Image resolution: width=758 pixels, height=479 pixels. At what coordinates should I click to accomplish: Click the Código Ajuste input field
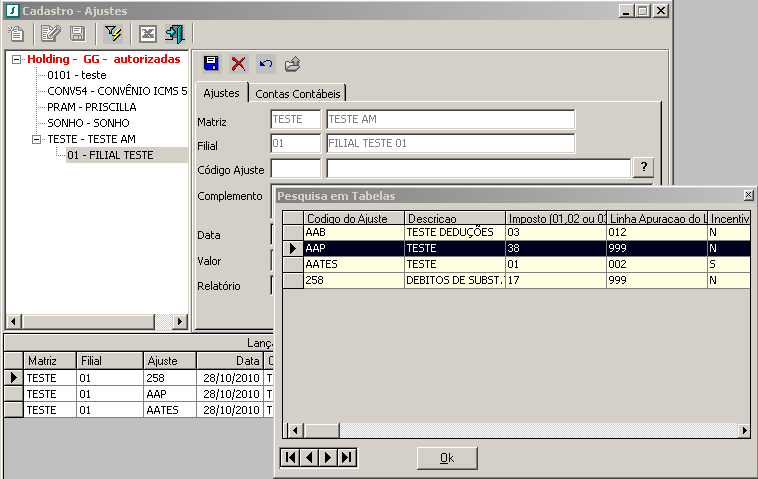[295, 167]
